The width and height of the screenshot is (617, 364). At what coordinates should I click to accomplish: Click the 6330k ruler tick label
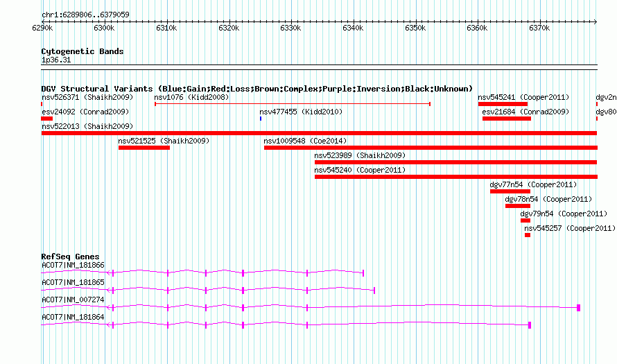(290, 28)
